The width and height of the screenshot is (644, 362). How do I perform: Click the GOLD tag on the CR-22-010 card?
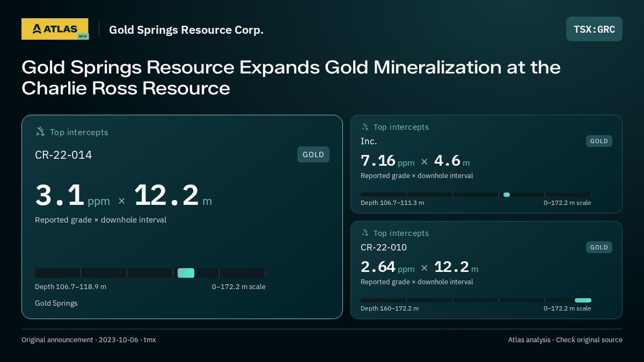click(599, 247)
